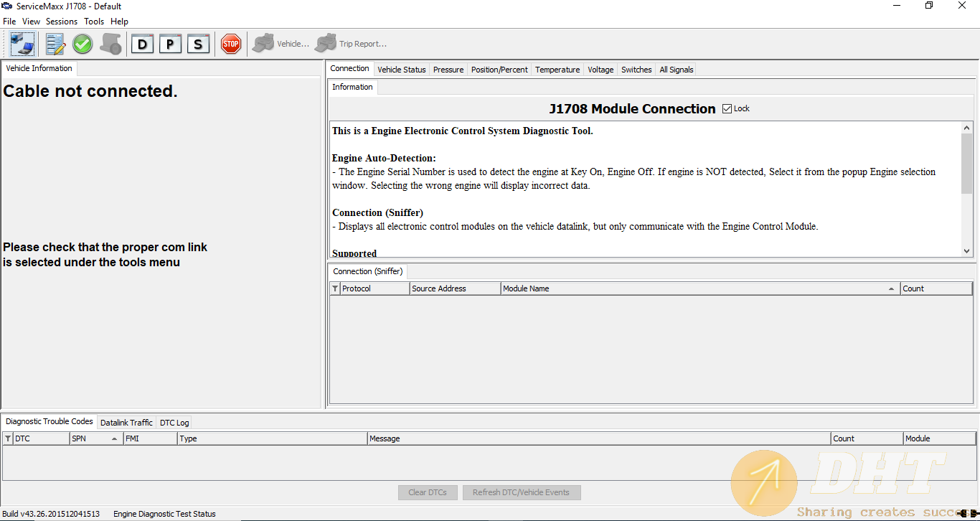
Task: Sort by Protocol column header
Action: 374,288
